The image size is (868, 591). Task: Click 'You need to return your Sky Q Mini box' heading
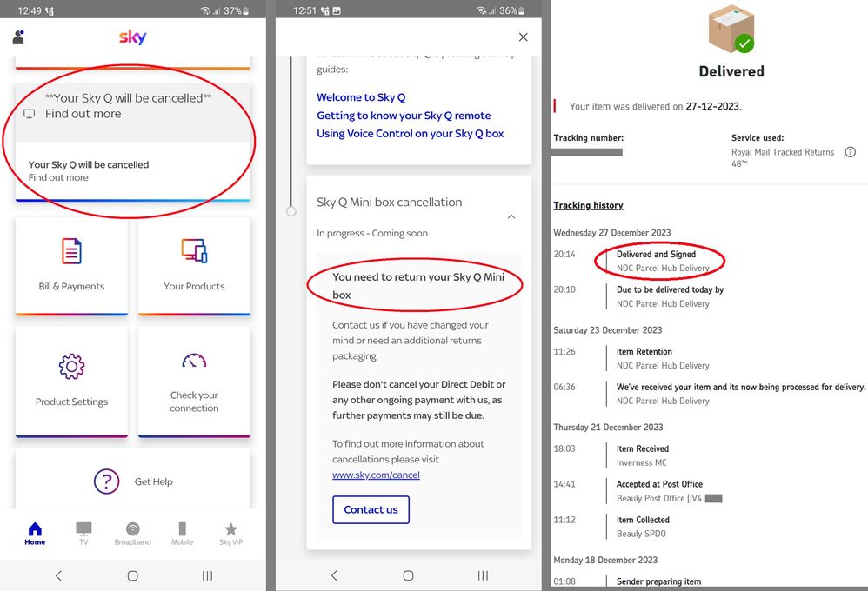tap(418, 286)
